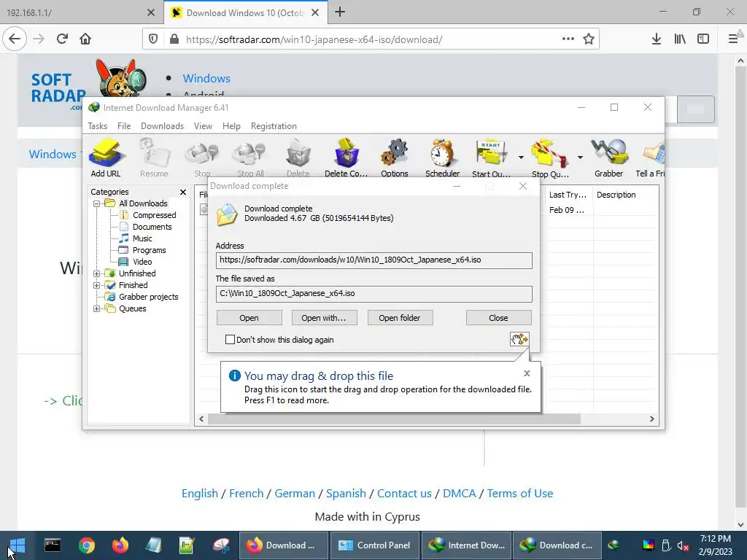Open IDM Options gear icon

(395, 157)
